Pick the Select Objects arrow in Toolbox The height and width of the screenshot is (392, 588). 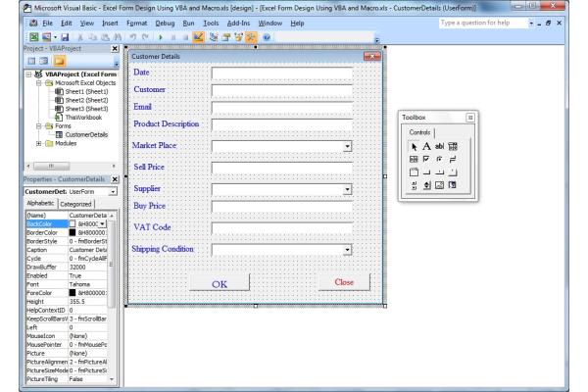[414, 146]
